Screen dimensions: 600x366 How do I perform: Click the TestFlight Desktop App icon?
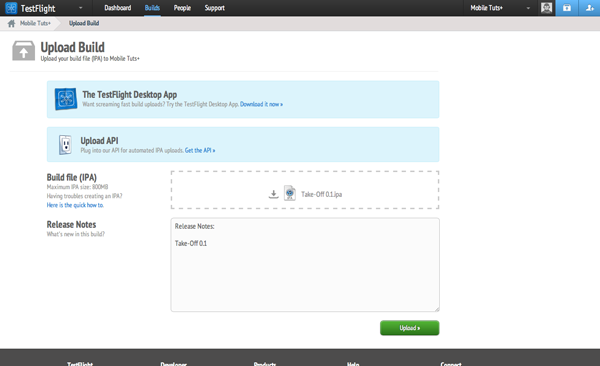66,99
